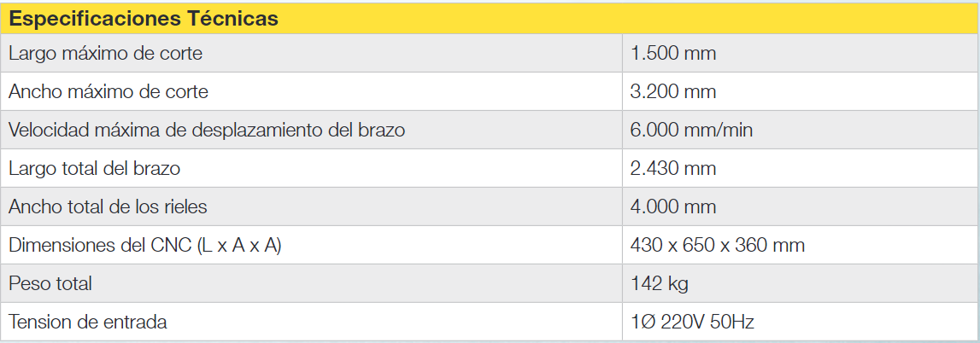The image size is (980, 343).
Task: Click the 4.000 mm rail width value
Action: [x=672, y=206]
